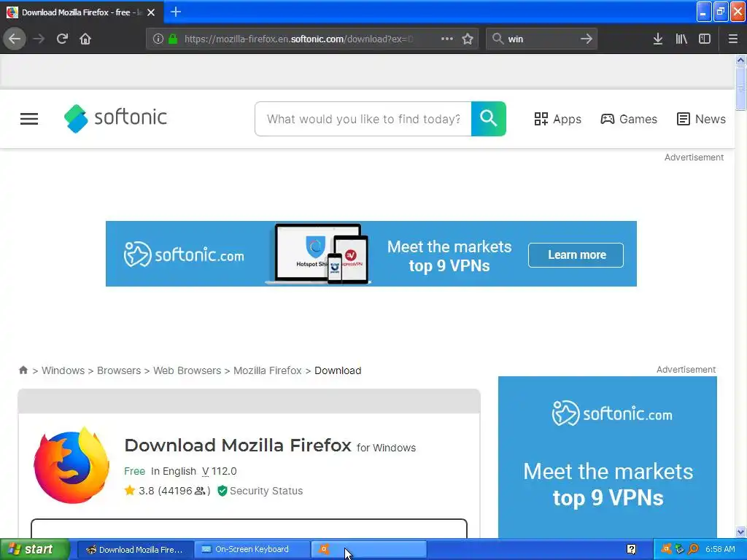Screen dimensions: 747x560
Task: Click the yellow star rating icon
Action: click(x=130, y=490)
